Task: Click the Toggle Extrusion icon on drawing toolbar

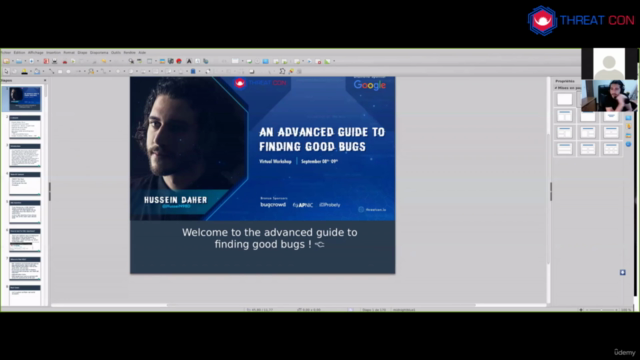Action: [299, 71]
